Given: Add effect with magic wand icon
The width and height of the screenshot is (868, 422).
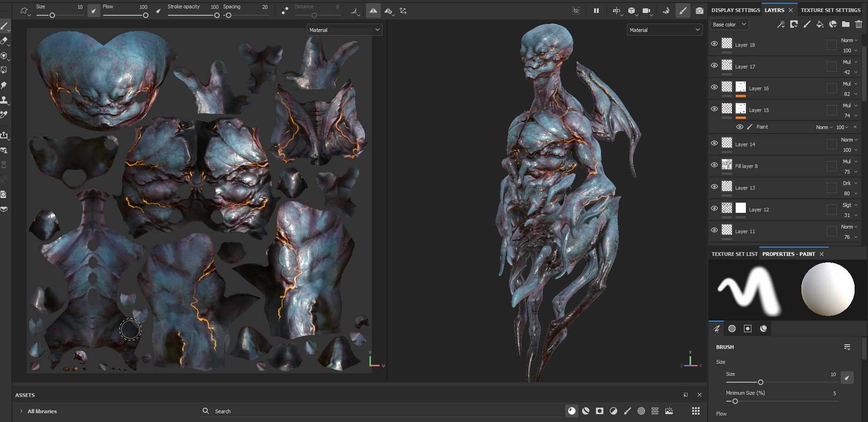Looking at the screenshot, I should coord(781,24).
